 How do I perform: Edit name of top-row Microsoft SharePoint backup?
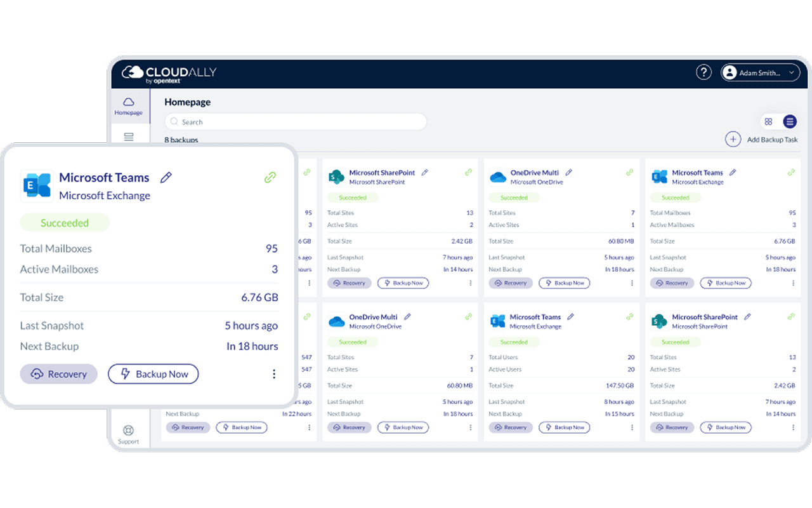(x=425, y=172)
